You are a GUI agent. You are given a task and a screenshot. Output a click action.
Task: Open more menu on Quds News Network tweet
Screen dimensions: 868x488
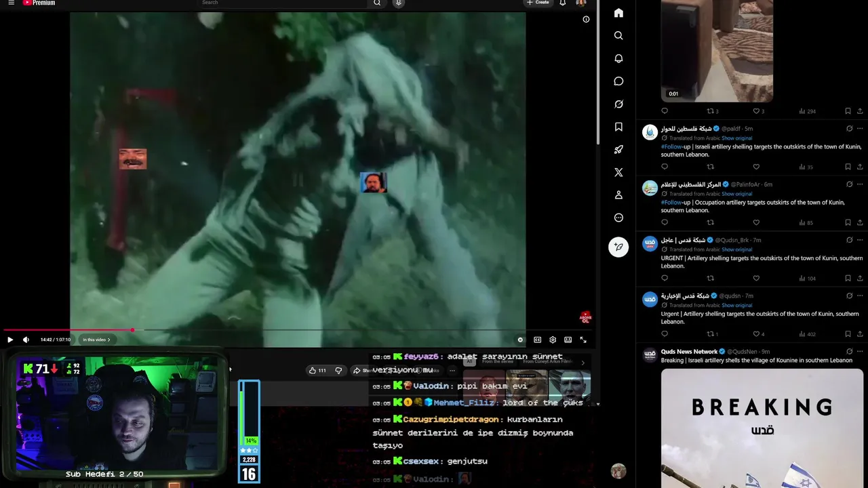860,351
